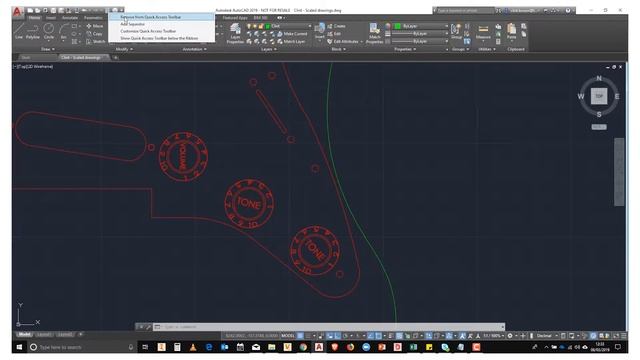The image size is (640, 360).
Task: Choose Remove from Quick Access Toolbar
Action: pos(161,17)
